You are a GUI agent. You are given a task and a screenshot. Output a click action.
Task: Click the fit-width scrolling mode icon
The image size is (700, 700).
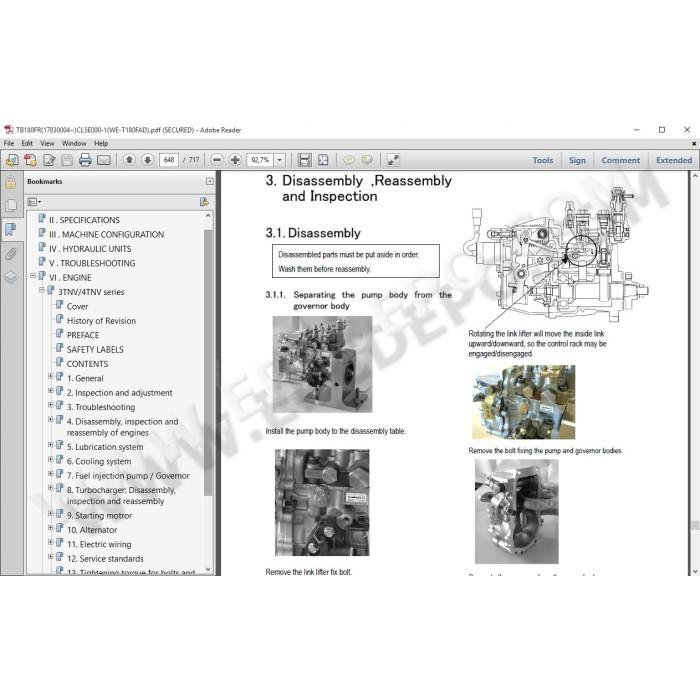pos(304,159)
